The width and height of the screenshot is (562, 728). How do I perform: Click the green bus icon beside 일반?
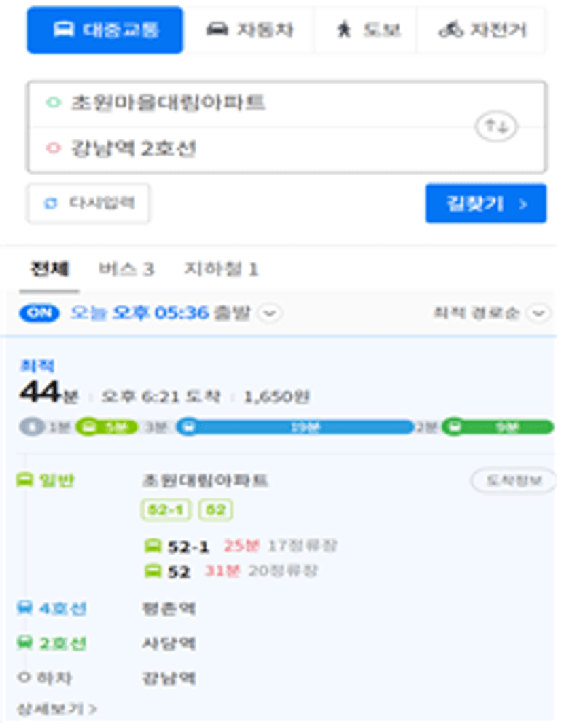(24, 480)
